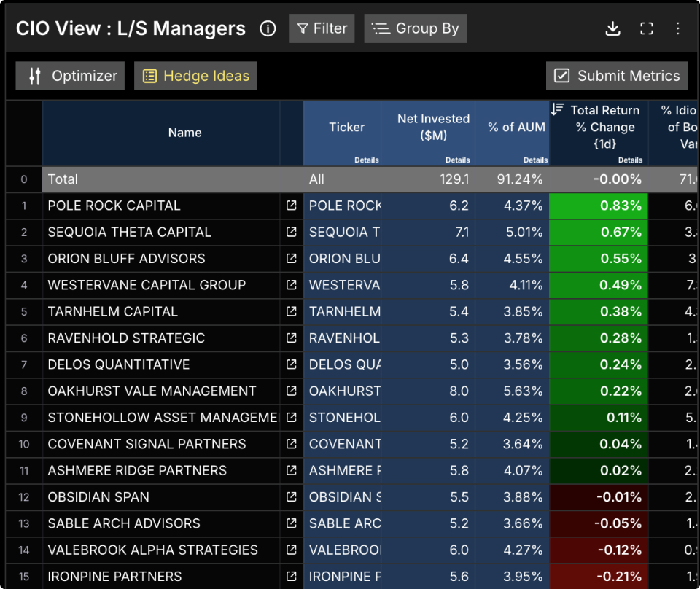Open external link for ASHMERE RIDGE PARTNERS

(292, 470)
